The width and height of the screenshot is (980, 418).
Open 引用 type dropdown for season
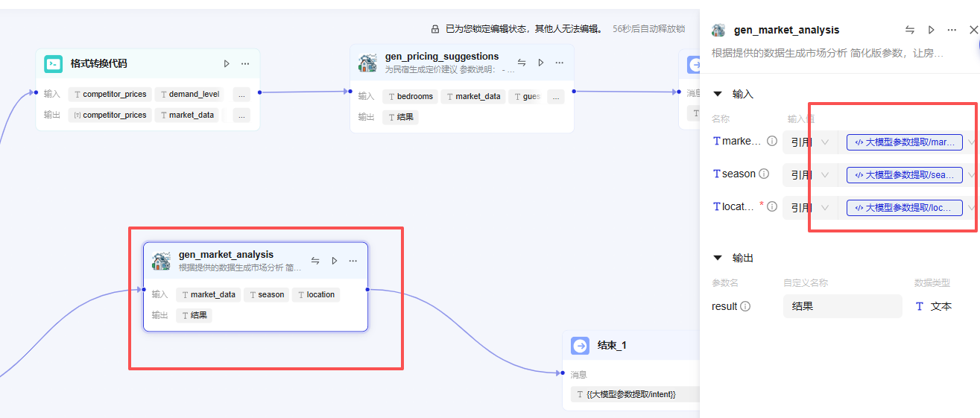coord(810,175)
